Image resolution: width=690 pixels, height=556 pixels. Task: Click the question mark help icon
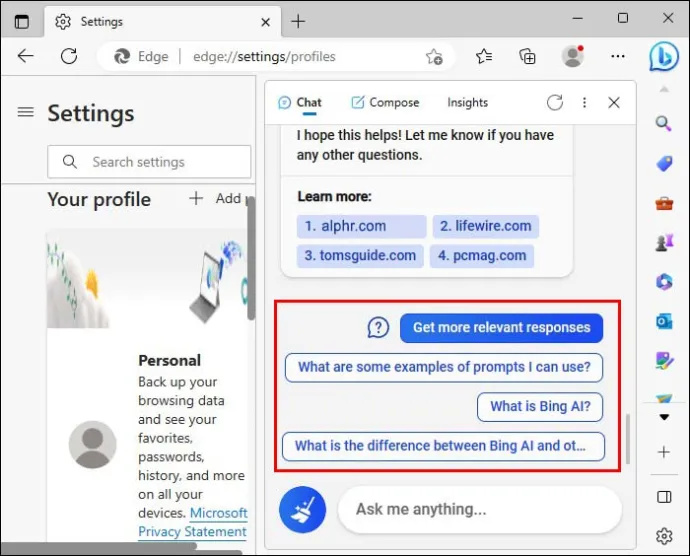pos(378,328)
